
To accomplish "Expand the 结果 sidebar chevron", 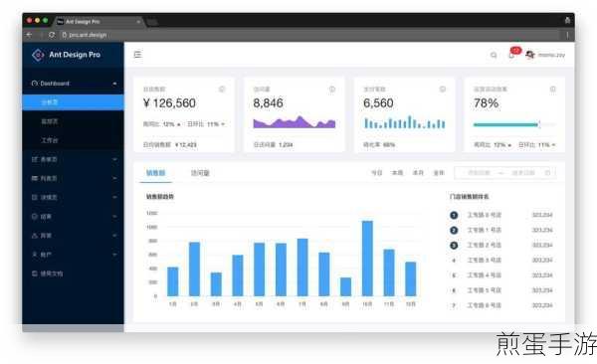I will pos(114,216).
